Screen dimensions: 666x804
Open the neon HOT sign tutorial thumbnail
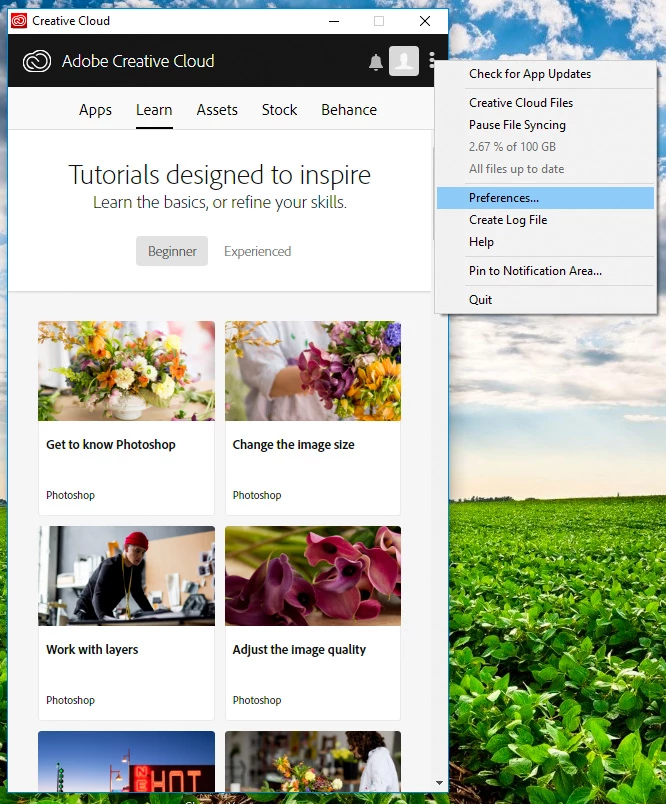(126, 761)
